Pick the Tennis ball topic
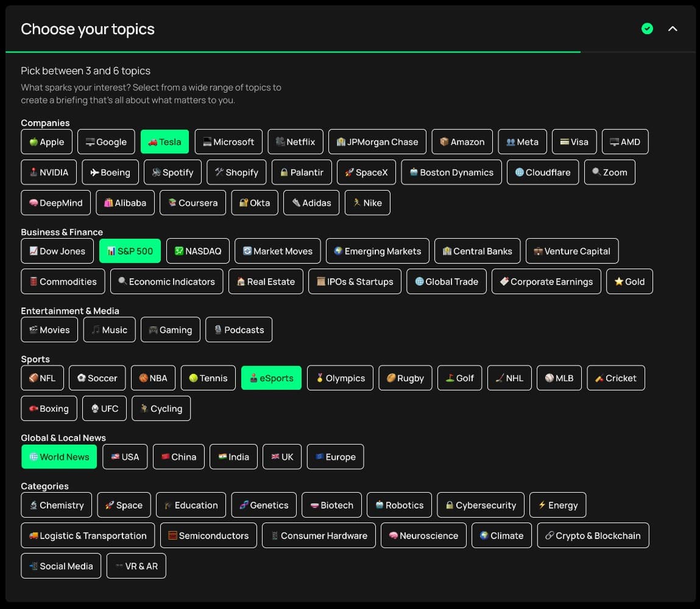Viewport: 700px width, 609px height. [208, 378]
